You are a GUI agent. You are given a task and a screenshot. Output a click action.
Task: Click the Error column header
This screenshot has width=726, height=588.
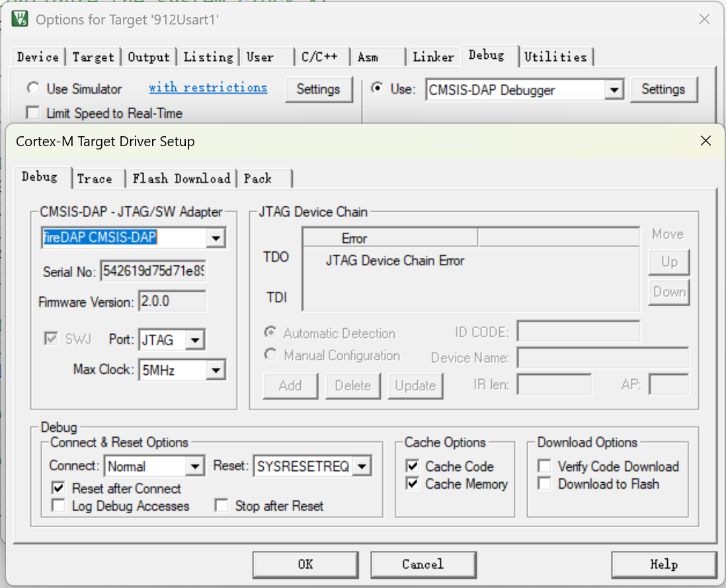[390, 238]
